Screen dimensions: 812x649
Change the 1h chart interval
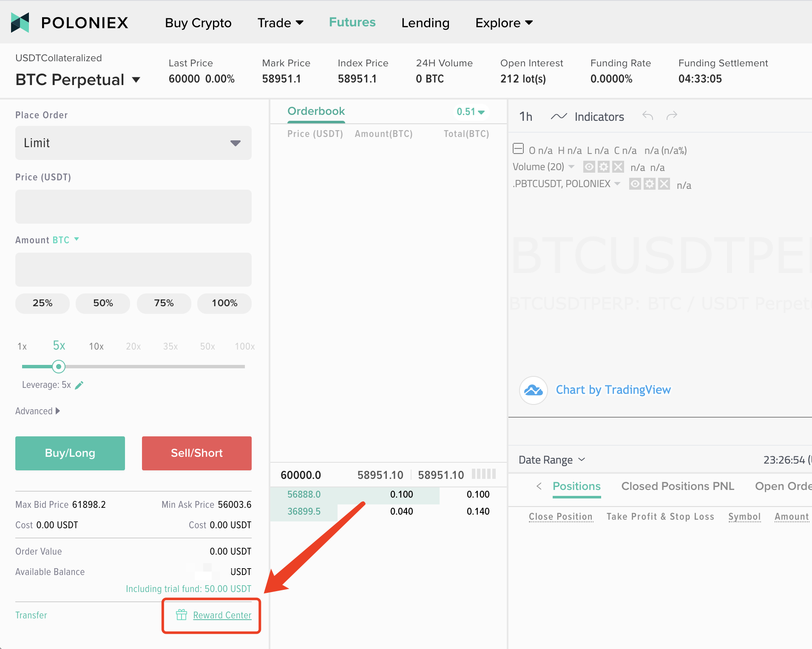(x=526, y=117)
